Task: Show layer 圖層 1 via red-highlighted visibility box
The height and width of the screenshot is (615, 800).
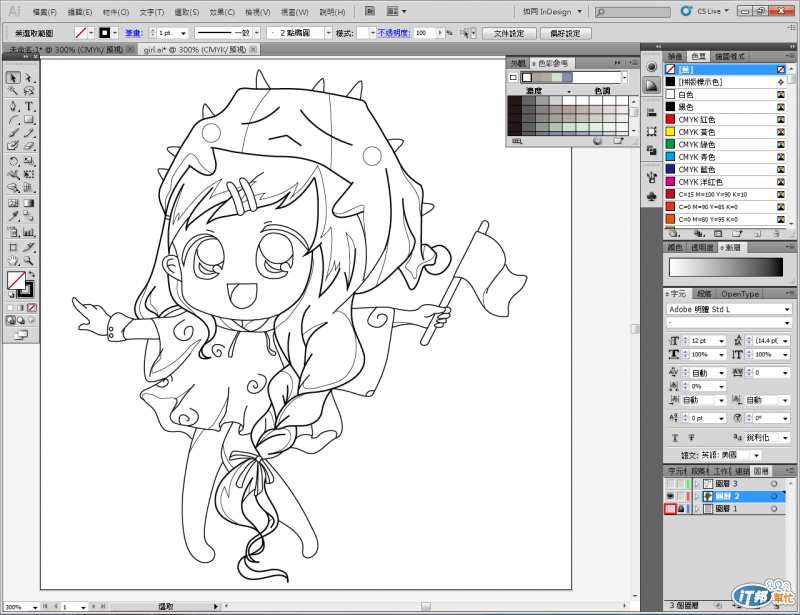Action: (670, 509)
